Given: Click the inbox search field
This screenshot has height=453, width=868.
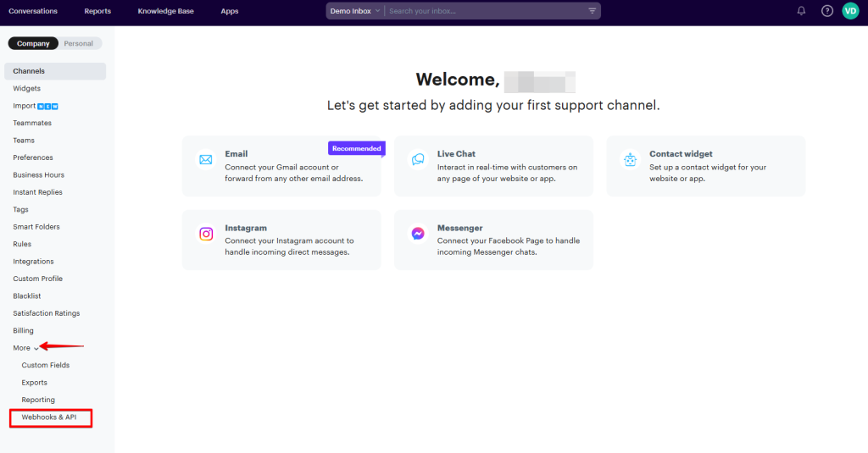Looking at the screenshot, I should pos(483,11).
